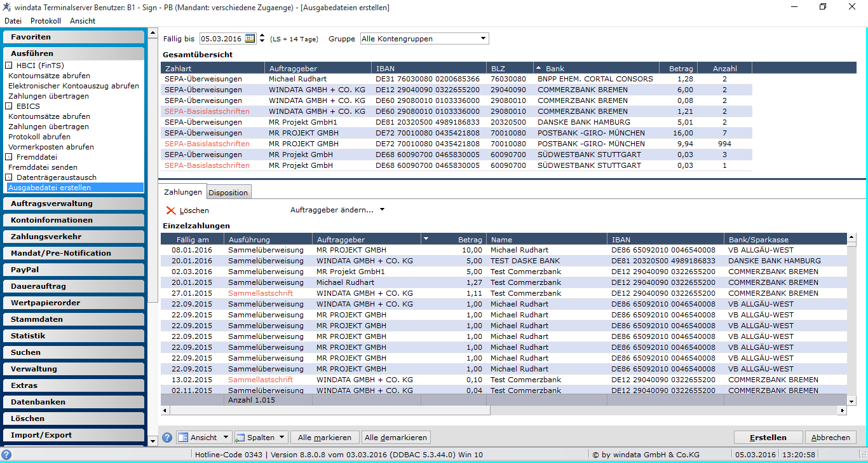Viewport: 868px width, 463px height.
Task: Select Kontoumsätze abrufen under HBCI
Action: pos(49,76)
